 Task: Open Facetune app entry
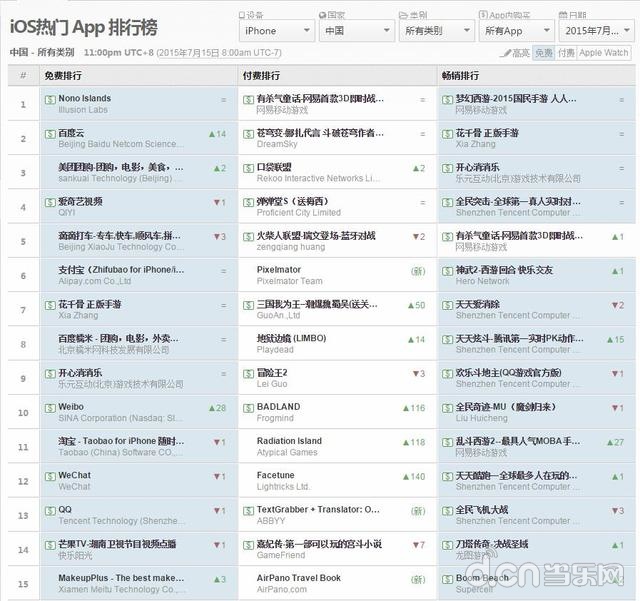[276, 475]
